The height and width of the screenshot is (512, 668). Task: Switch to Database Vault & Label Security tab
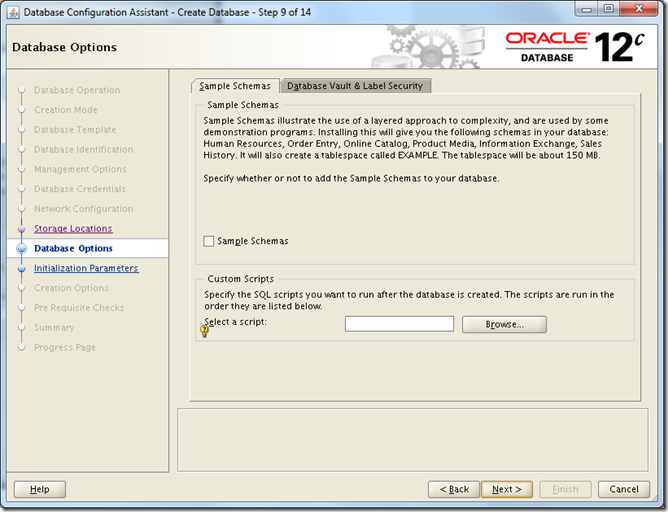pos(357,86)
